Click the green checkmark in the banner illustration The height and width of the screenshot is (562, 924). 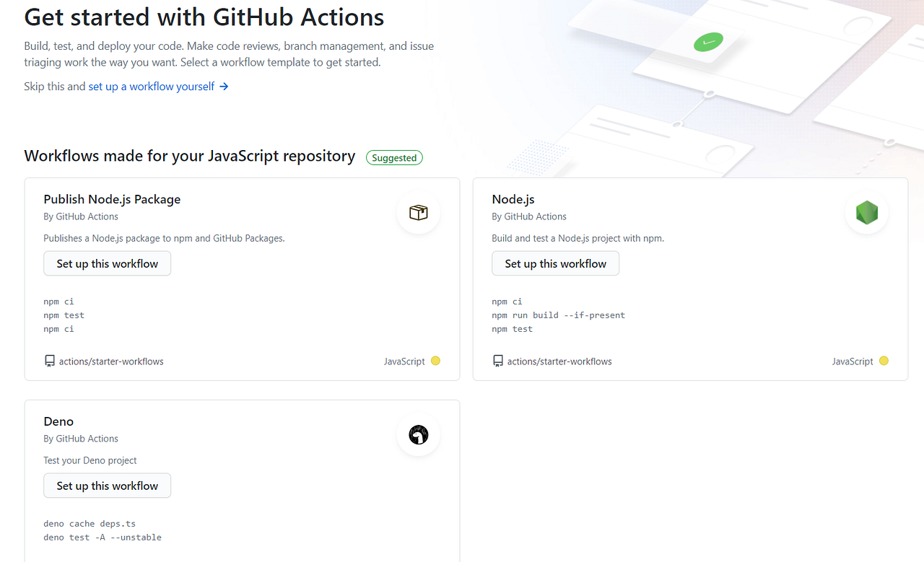click(708, 42)
